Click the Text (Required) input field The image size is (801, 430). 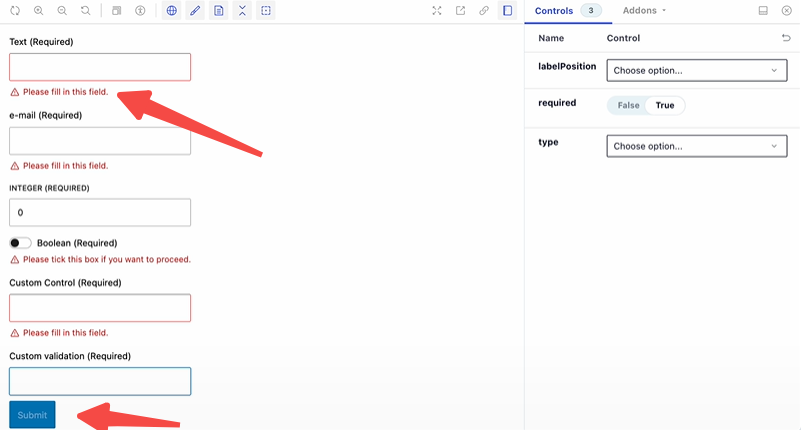click(x=100, y=67)
